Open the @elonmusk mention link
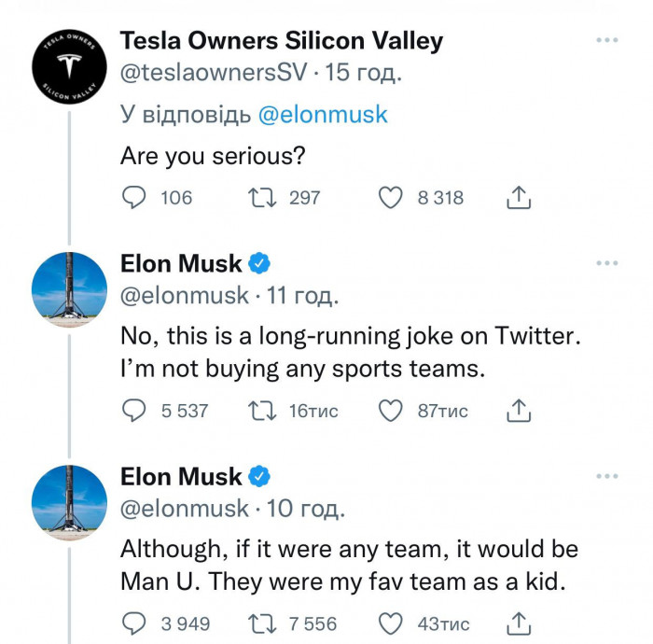The image size is (653, 644). pos(323,115)
